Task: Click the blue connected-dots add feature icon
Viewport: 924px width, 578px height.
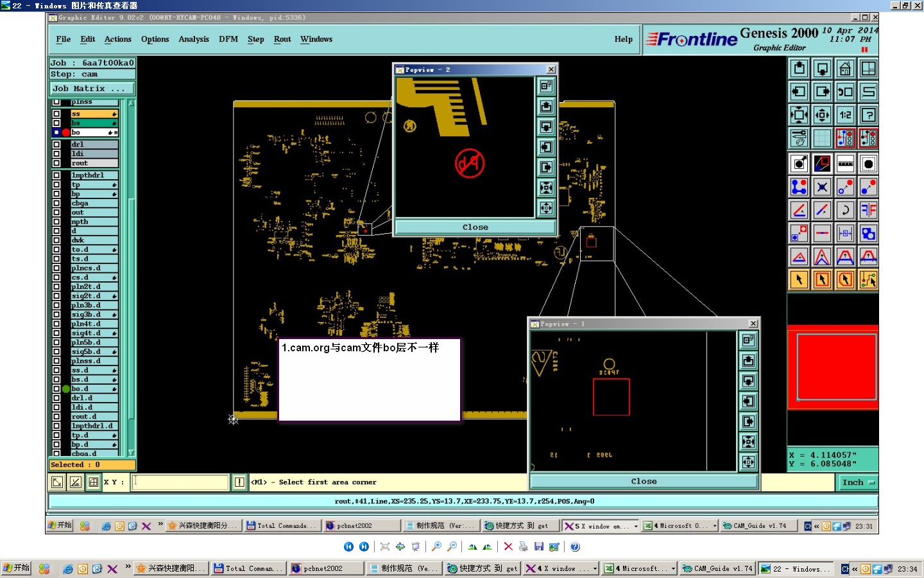Action: 799,187
